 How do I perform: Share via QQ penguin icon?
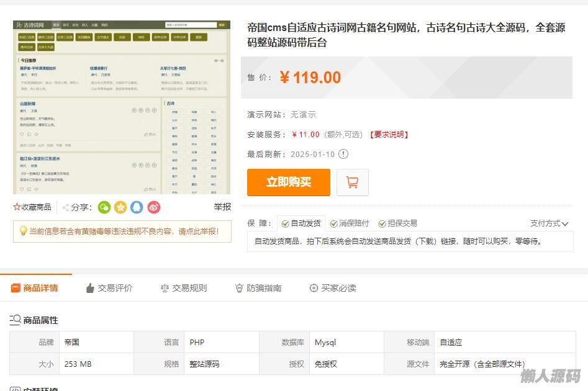[137, 207]
